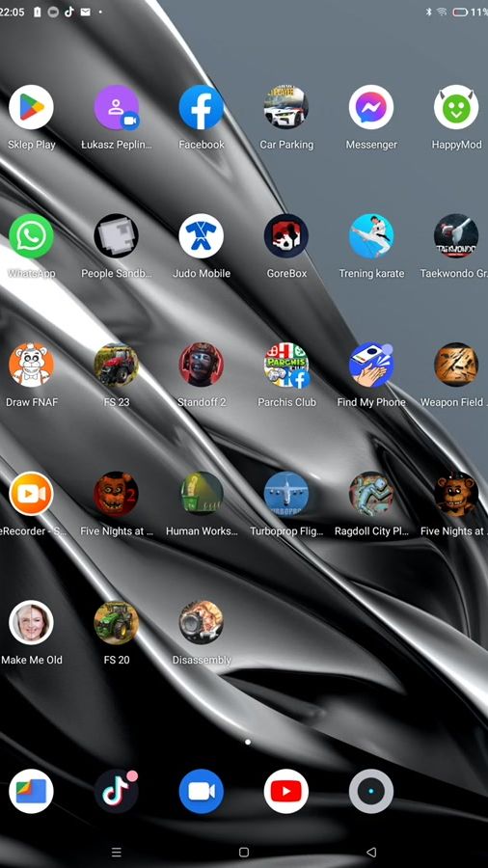Open YouTube from the dock
The image size is (488, 868).
pos(286,792)
